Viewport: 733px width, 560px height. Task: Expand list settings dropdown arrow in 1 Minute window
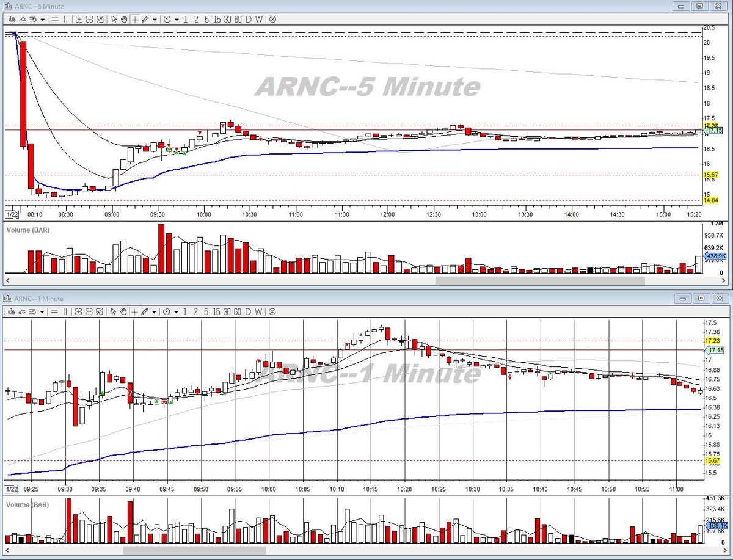42,312
